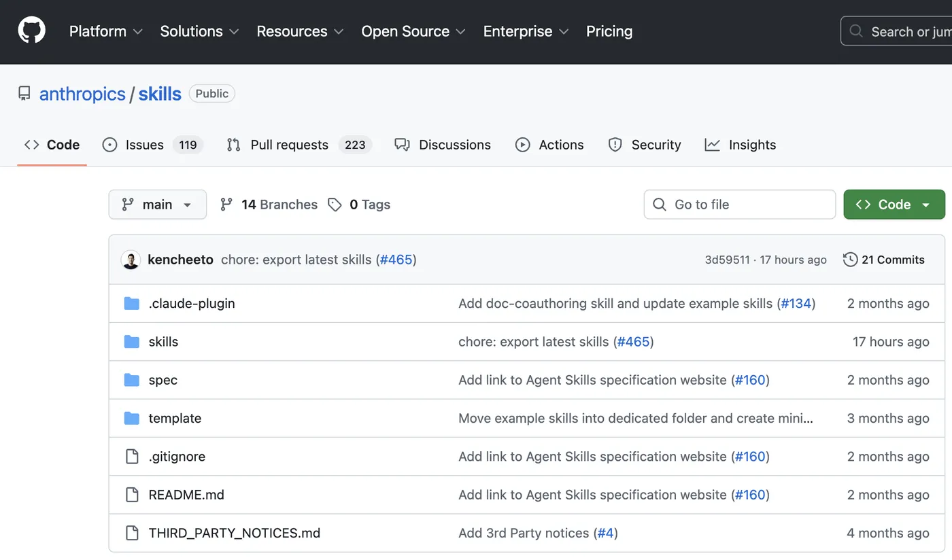Click the tags icon next to 0 Tags
The width and height of the screenshot is (952, 560).
(335, 205)
